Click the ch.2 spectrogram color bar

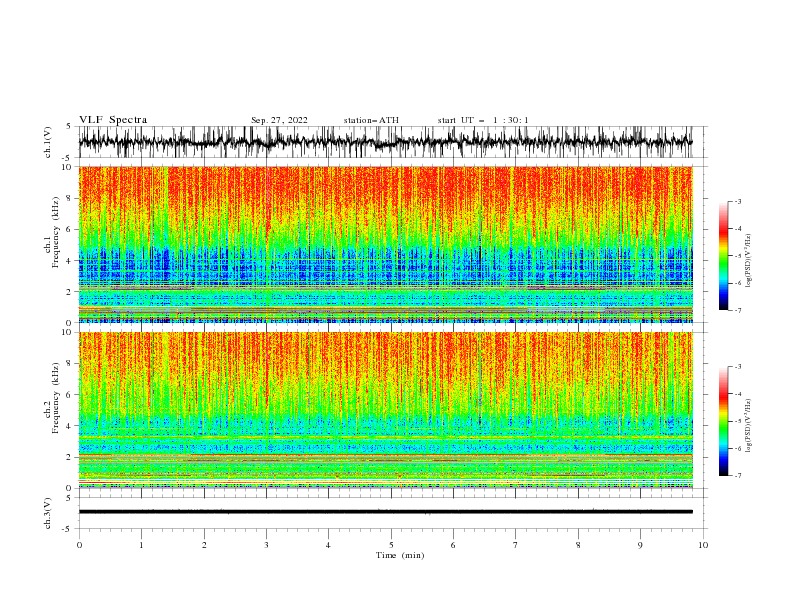click(x=724, y=421)
